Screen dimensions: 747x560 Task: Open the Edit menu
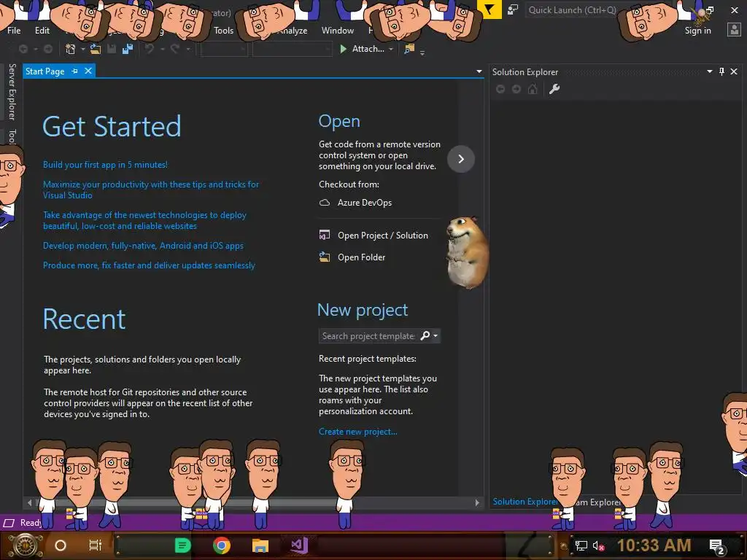[42, 30]
